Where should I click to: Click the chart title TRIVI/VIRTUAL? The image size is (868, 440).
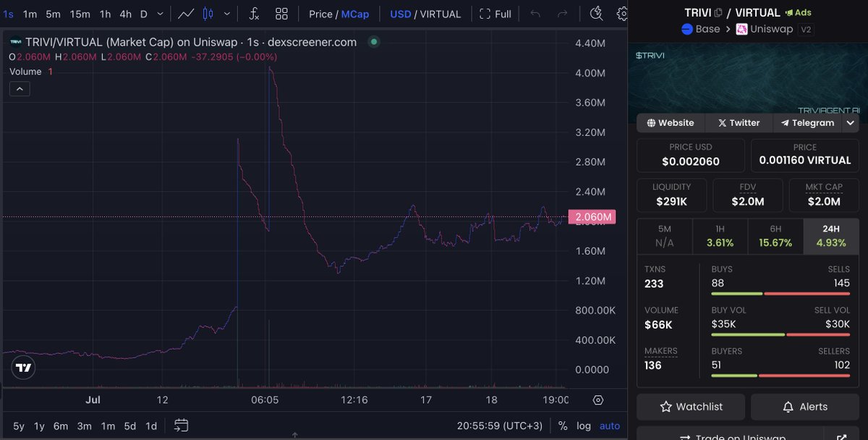pos(191,42)
